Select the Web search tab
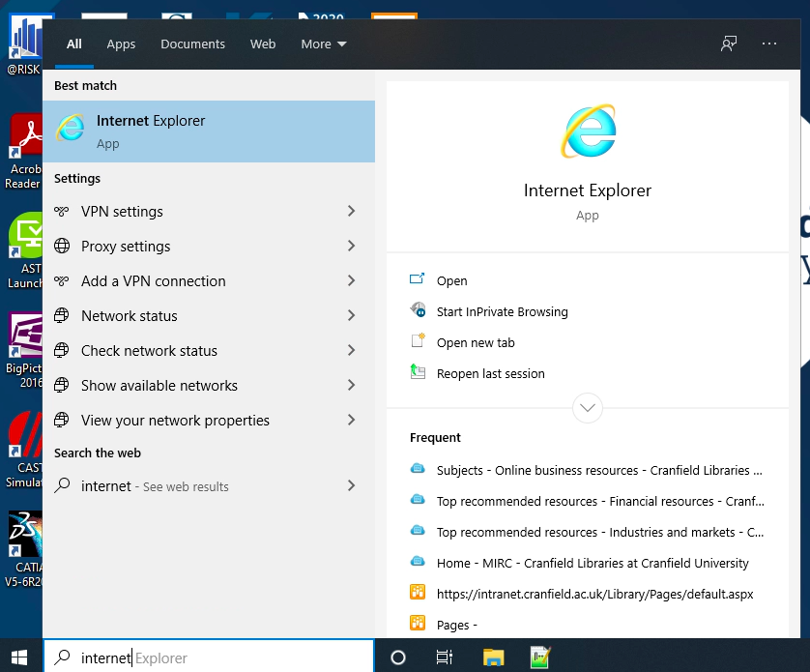 pos(263,44)
